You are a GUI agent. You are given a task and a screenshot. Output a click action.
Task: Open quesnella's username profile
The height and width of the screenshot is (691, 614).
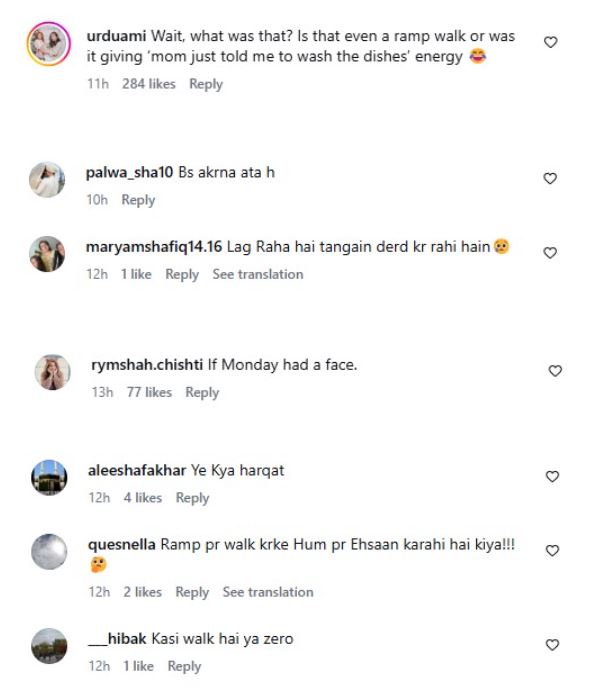click(121, 544)
